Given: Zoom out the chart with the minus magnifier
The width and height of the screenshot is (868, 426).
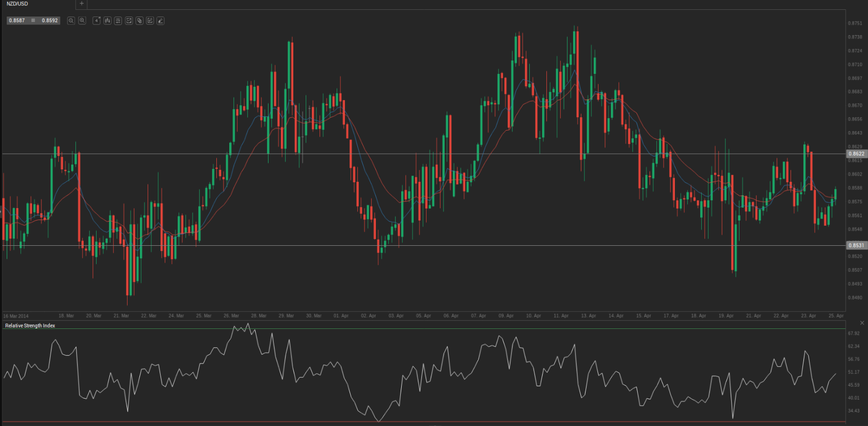Looking at the screenshot, I should [71, 21].
